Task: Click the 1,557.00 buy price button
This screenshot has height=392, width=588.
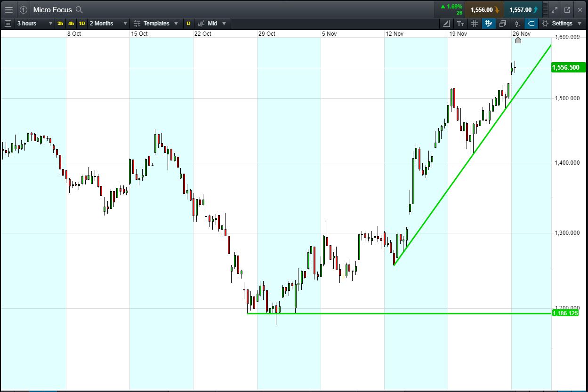Action: 523,9
